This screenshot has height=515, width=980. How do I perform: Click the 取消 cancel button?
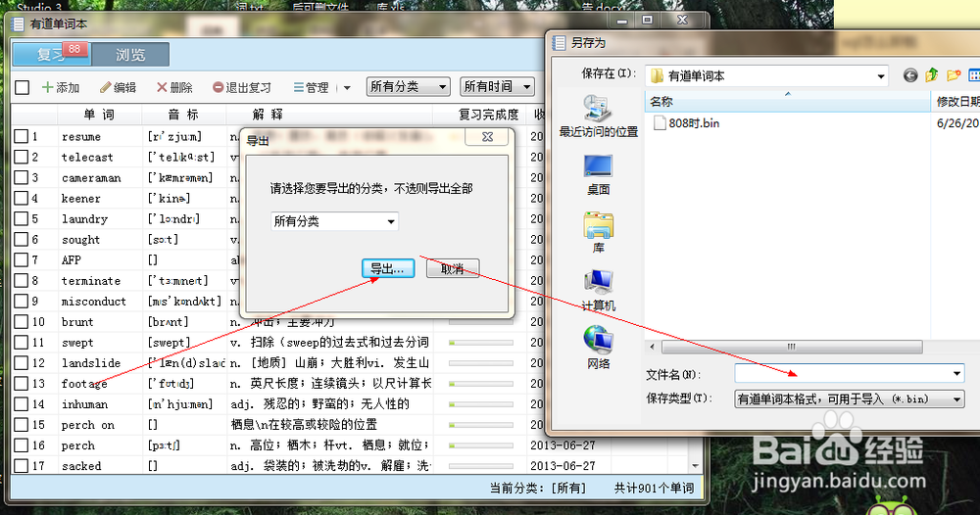452,269
